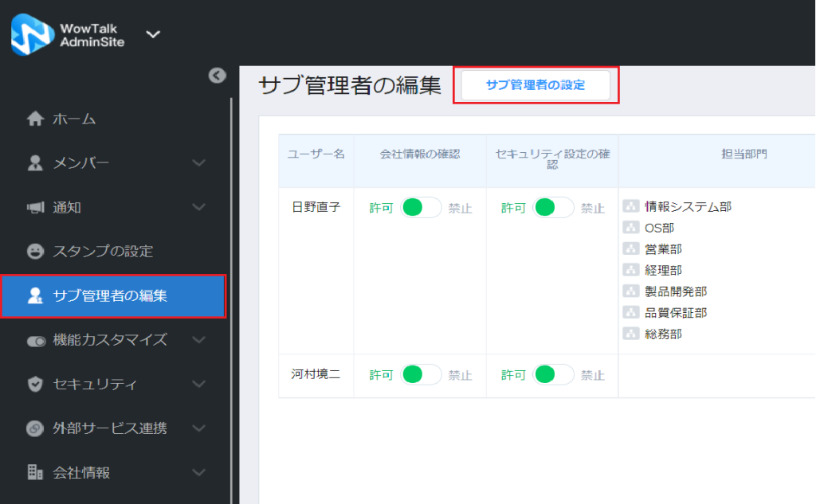This screenshot has width=816, height=504.
Task: Open the 機能カスタマイズ menu item
Action: click(x=115, y=340)
